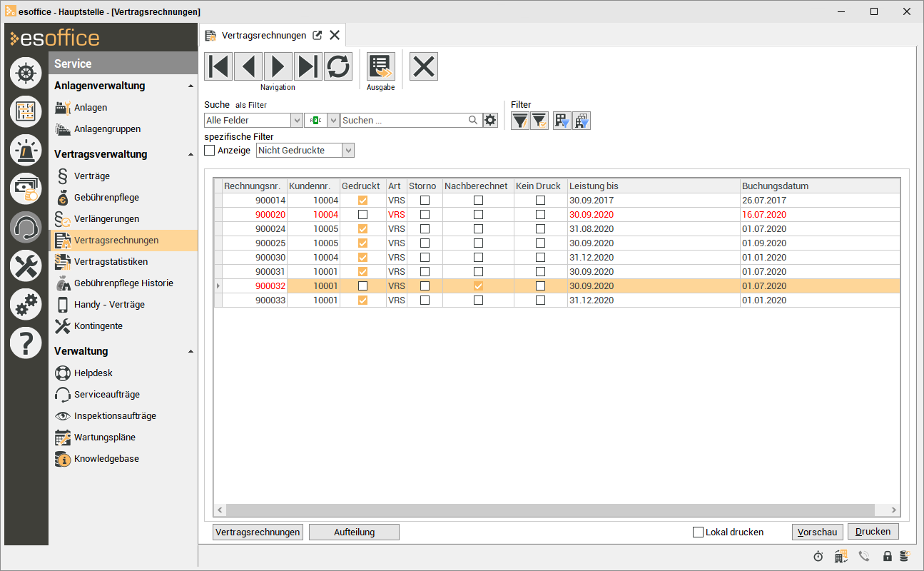The image size is (924, 571).
Task: Click the funnel icon with checkmark
Action: (539, 121)
